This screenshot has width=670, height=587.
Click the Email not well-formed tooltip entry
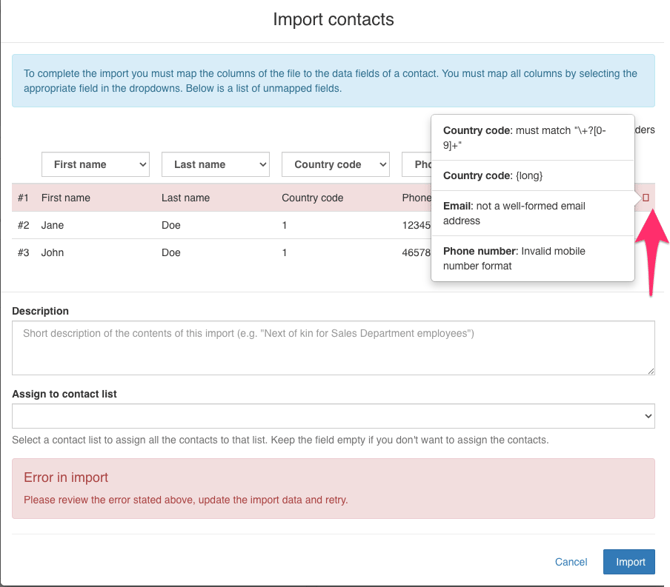pos(532,213)
